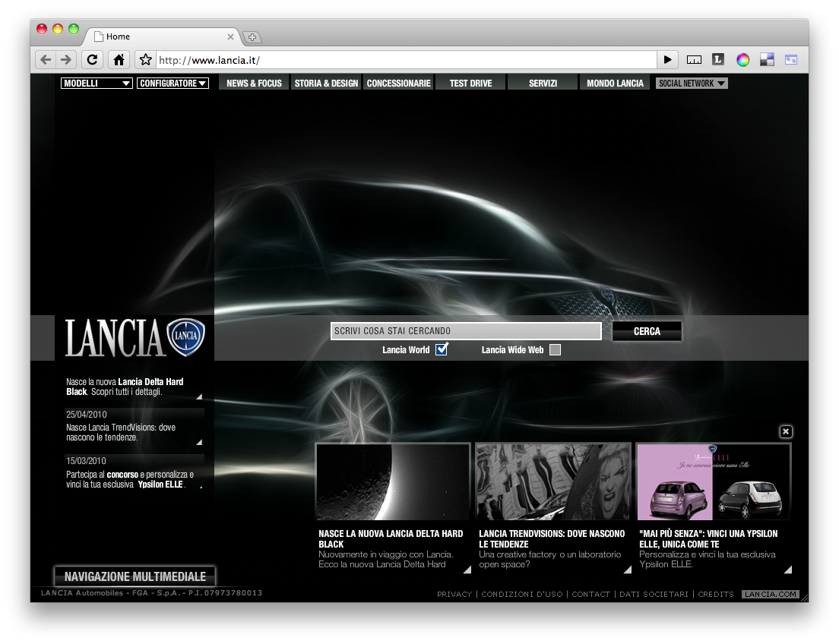This screenshot has height=644, width=839.
Task: Go back with the browser back arrow
Action: point(46,60)
